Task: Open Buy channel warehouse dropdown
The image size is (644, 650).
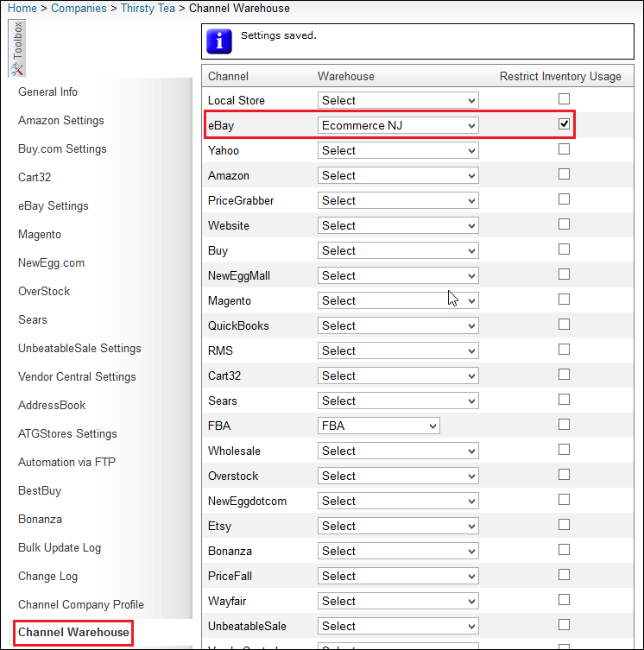Action: 398,250
